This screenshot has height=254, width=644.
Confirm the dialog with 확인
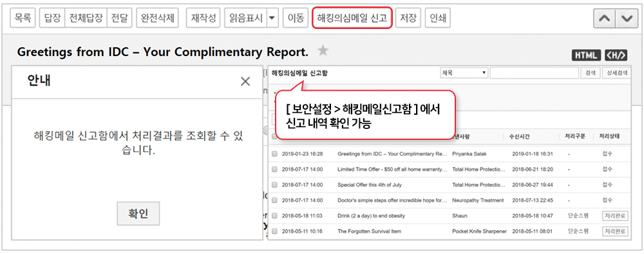pos(138,214)
